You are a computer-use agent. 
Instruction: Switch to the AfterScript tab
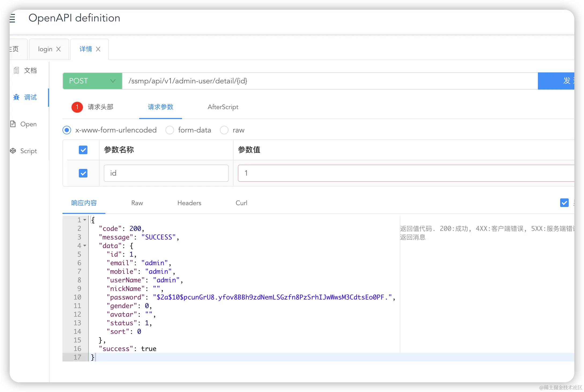(x=223, y=107)
